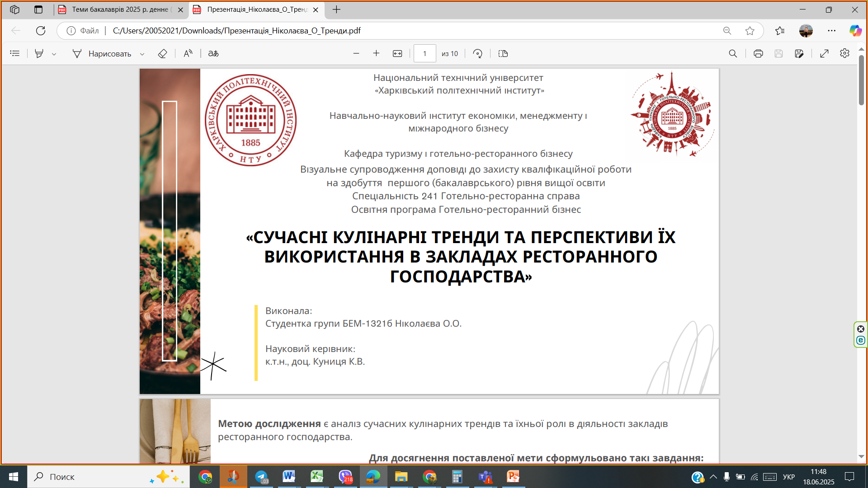Print the PDF document
Image resolution: width=868 pixels, height=488 pixels.
[x=758, y=53]
